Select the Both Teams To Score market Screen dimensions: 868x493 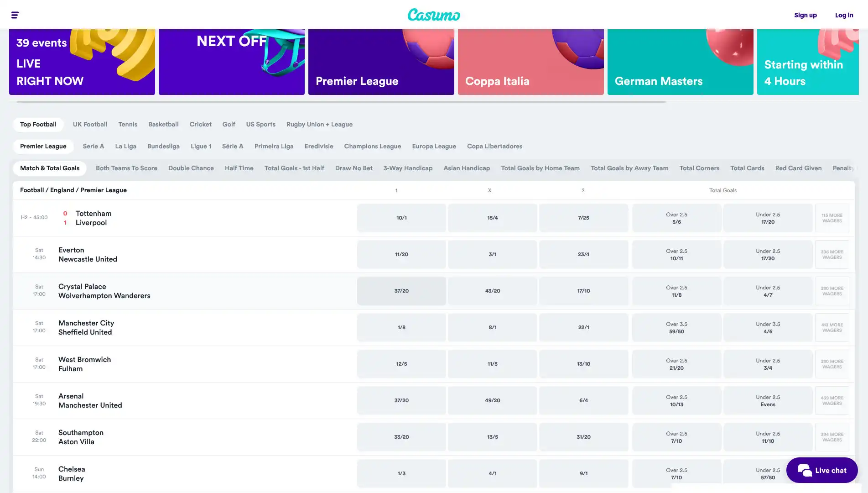pyautogui.click(x=126, y=168)
